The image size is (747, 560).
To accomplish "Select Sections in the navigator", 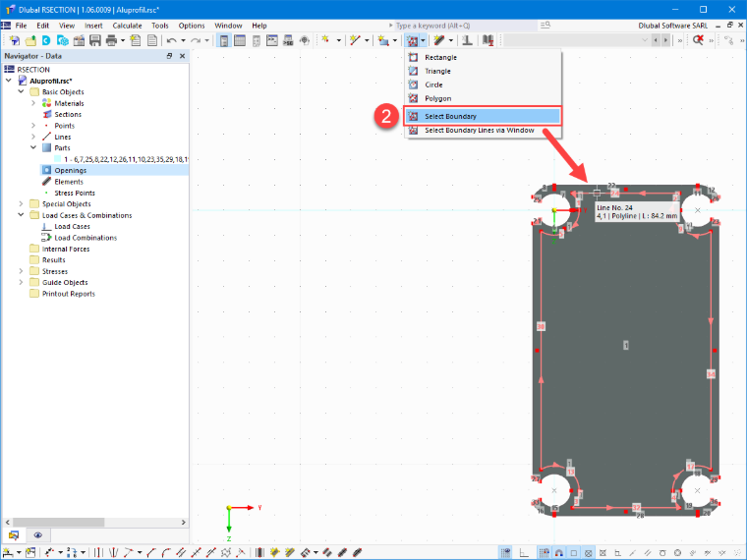I will pyautogui.click(x=68, y=114).
